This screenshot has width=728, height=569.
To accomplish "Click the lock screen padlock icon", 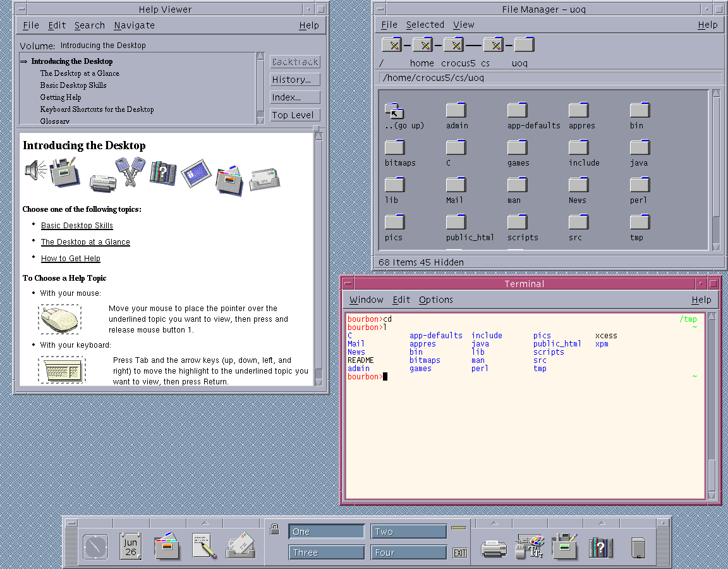I will pos(274,529).
